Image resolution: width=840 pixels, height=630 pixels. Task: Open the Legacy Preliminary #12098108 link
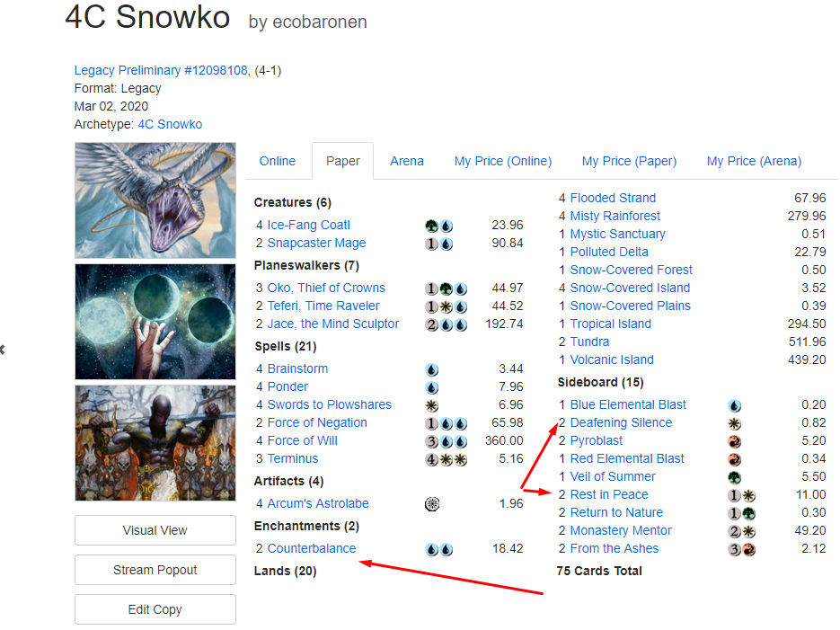tap(161, 70)
